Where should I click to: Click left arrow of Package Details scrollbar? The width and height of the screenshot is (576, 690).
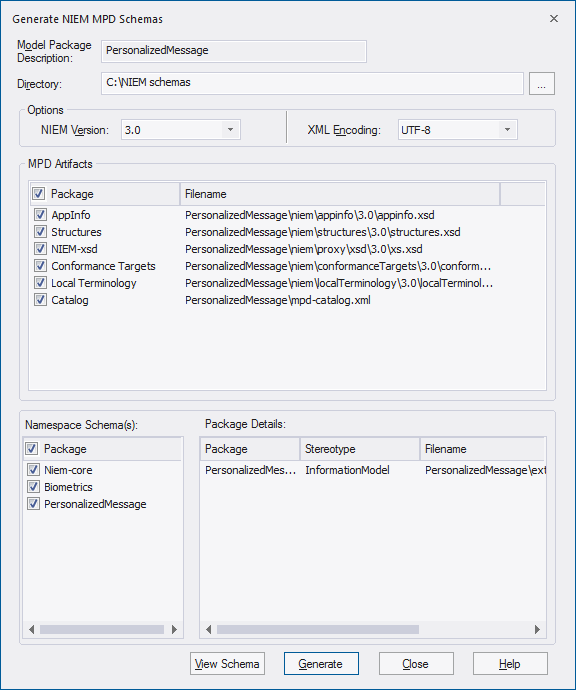(209, 630)
